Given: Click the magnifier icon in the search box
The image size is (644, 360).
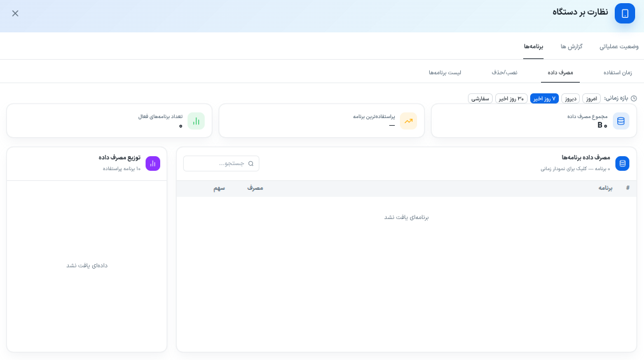Looking at the screenshot, I should [x=251, y=164].
